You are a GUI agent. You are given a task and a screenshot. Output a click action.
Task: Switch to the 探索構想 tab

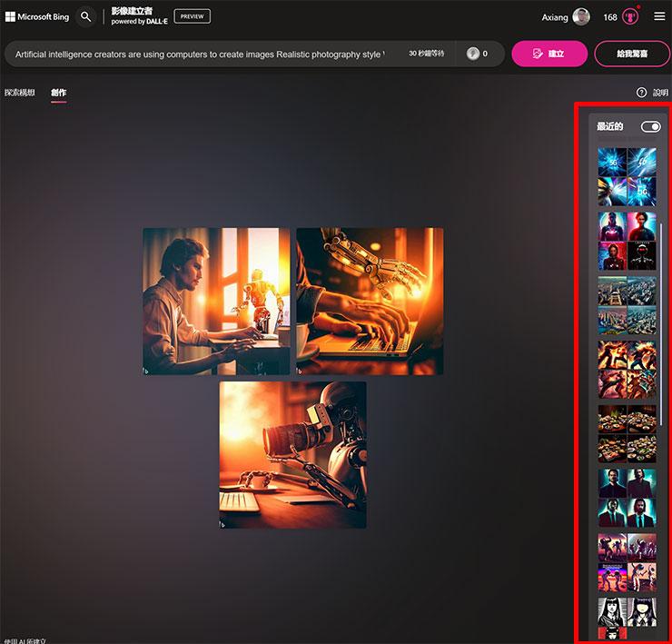pyautogui.click(x=20, y=92)
